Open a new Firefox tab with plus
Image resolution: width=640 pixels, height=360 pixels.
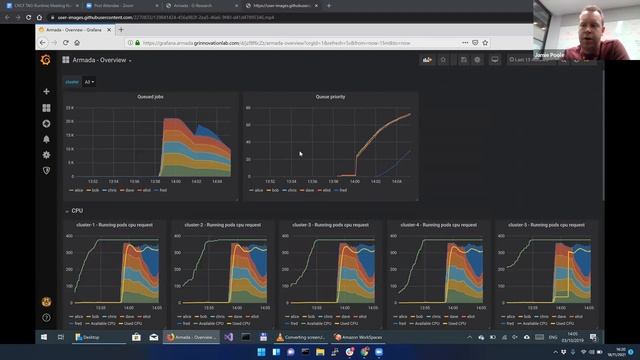(x=121, y=30)
